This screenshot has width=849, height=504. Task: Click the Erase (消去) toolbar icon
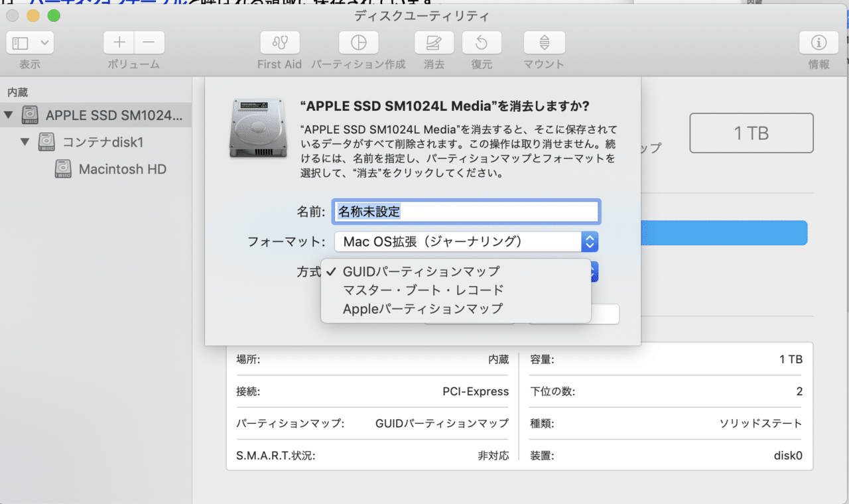coord(434,43)
